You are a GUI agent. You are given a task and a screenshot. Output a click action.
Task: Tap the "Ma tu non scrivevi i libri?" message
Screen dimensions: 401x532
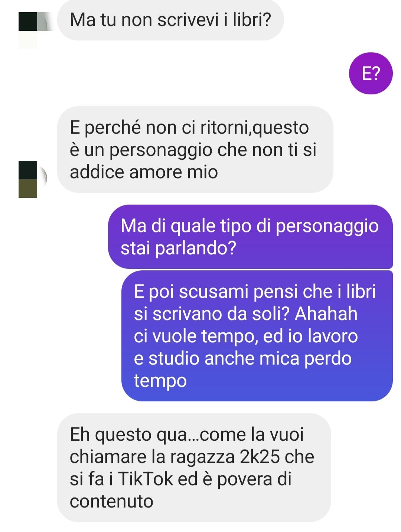click(170, 20)
